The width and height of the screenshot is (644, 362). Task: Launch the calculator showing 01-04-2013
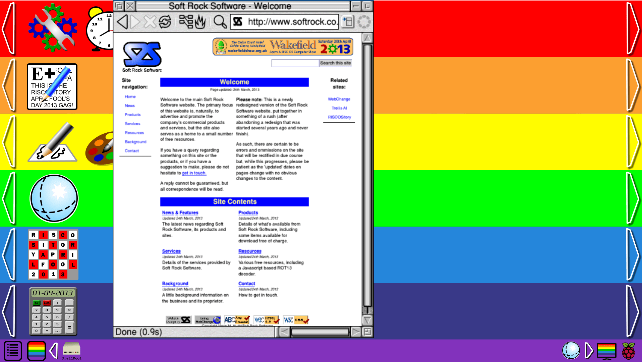click(x=53, y=312)
